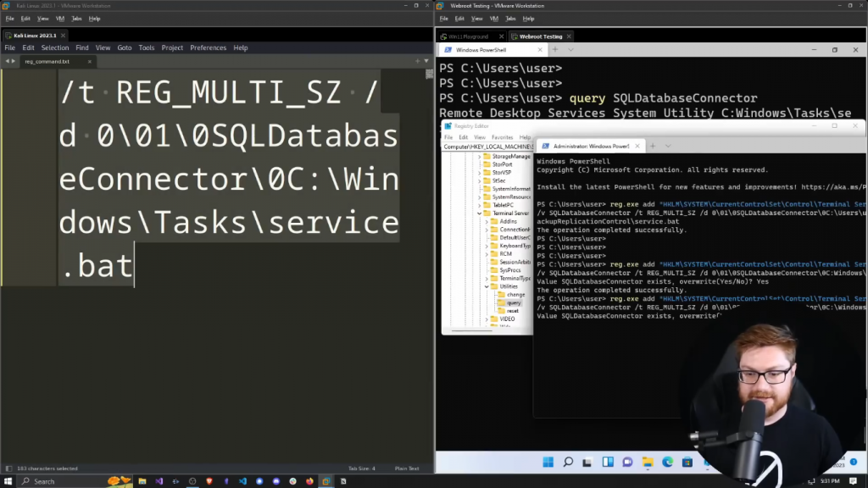Screen dimensions: 868x488
Task: Click the Registry Editor address bar path
Action: (x=488, y=147)
